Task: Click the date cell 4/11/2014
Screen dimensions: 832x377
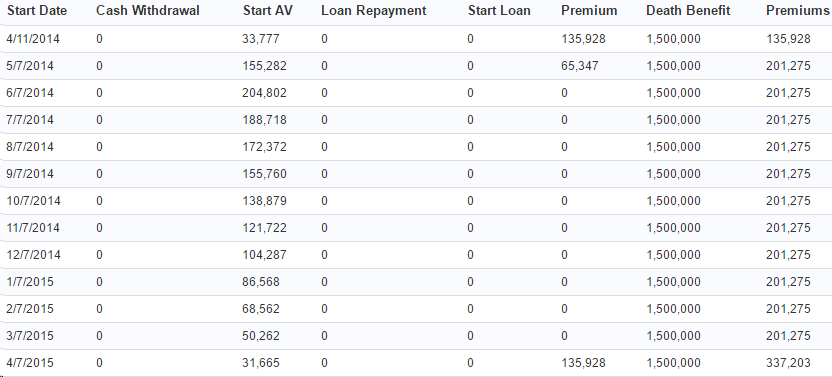Action: [x=33, y=39]
